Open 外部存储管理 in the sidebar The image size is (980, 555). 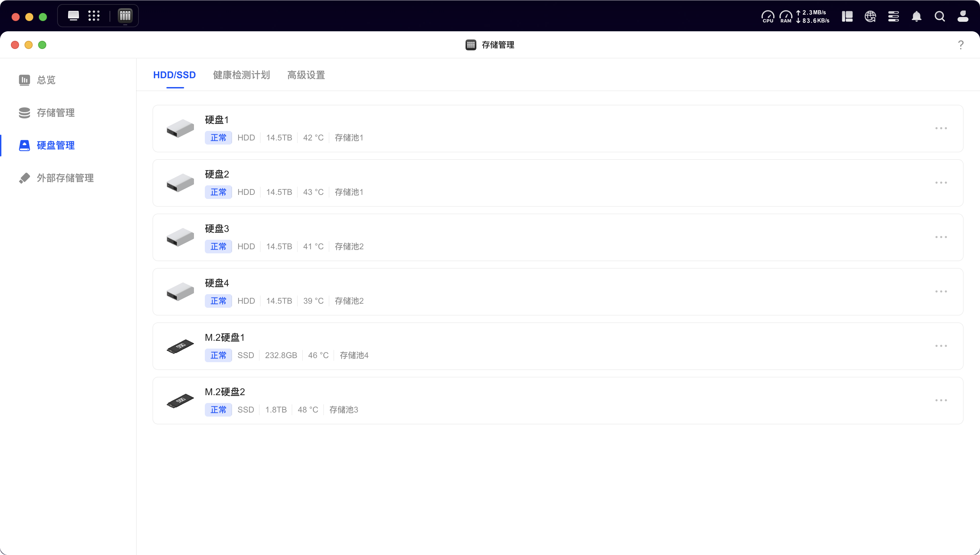coord(65,178)
